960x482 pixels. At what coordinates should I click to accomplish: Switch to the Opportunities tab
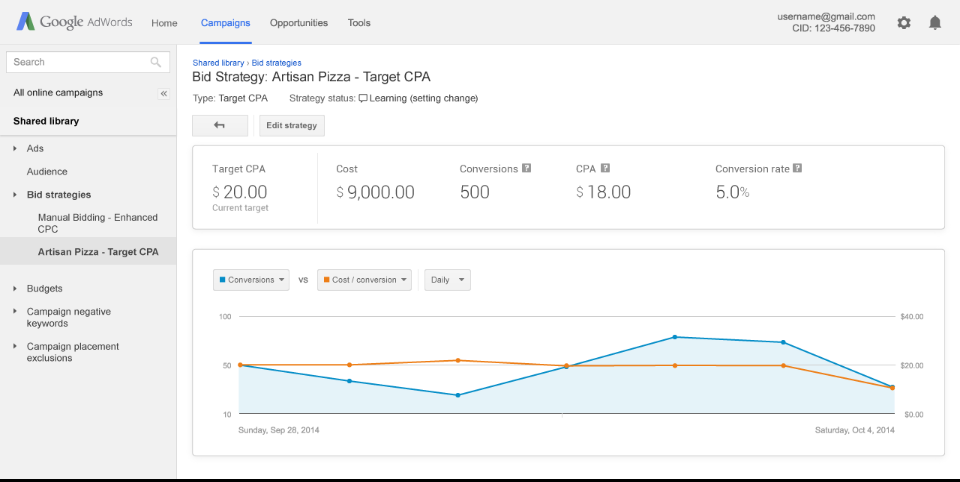point(298,22)
